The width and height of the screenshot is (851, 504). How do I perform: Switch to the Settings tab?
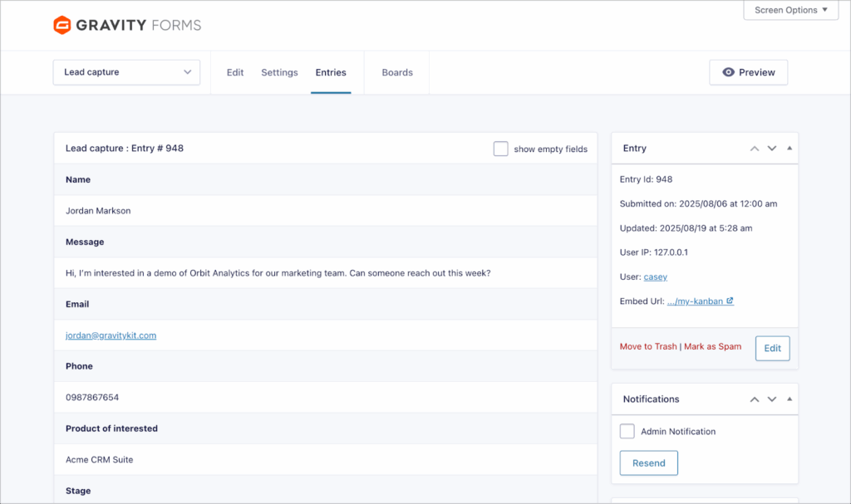279,72
